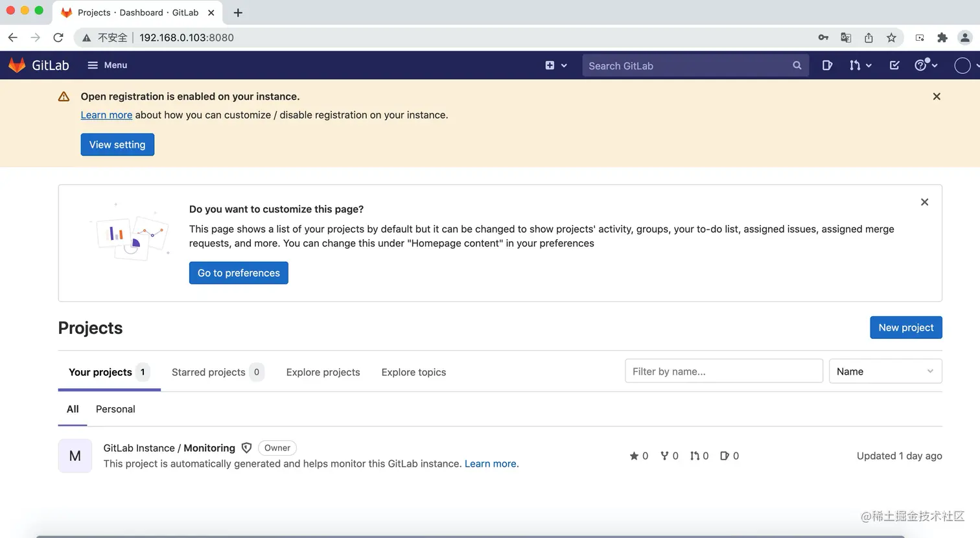Click the share page icon in address bar
Screen dimensions: 980x538
click(869, 38)
